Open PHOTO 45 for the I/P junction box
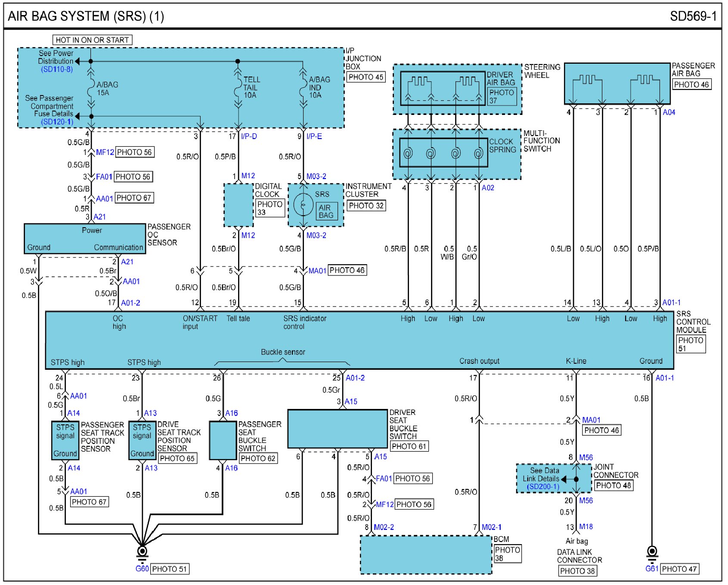The image size is (728, 585). (x=366, y=77)
